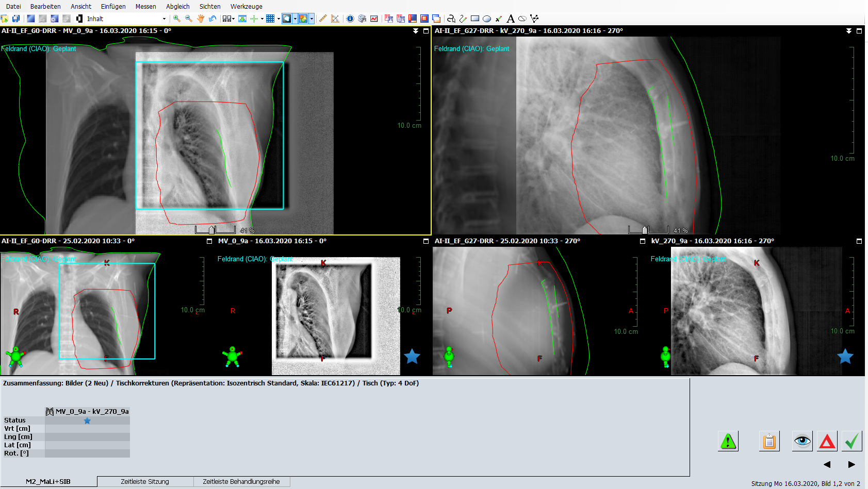Click the 41% blend slider in top-left image
Image resolution: width=868 pixels, height=489 pixels.
click(x=212, y=230)
